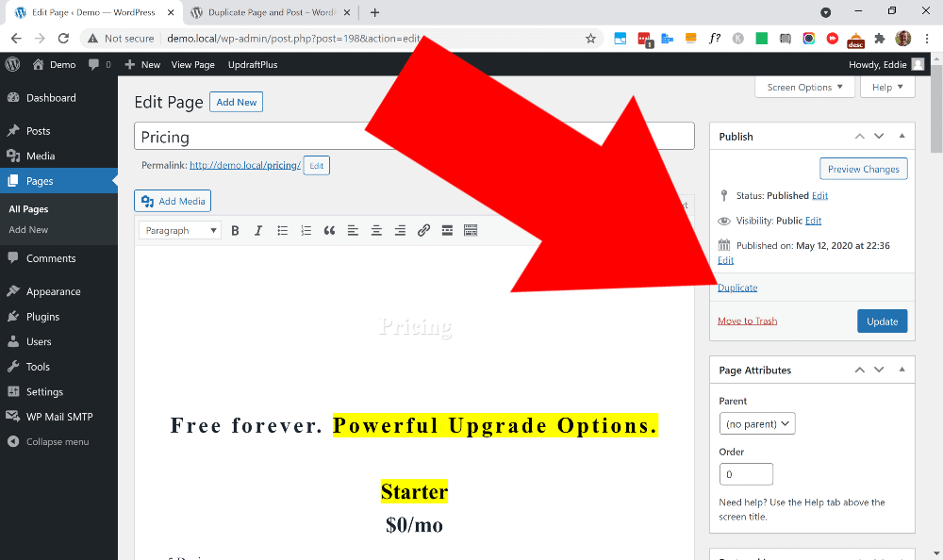Collapse the Page Attributes panel
The width and height of the screenshot is (943, 560).
point(902,370)
